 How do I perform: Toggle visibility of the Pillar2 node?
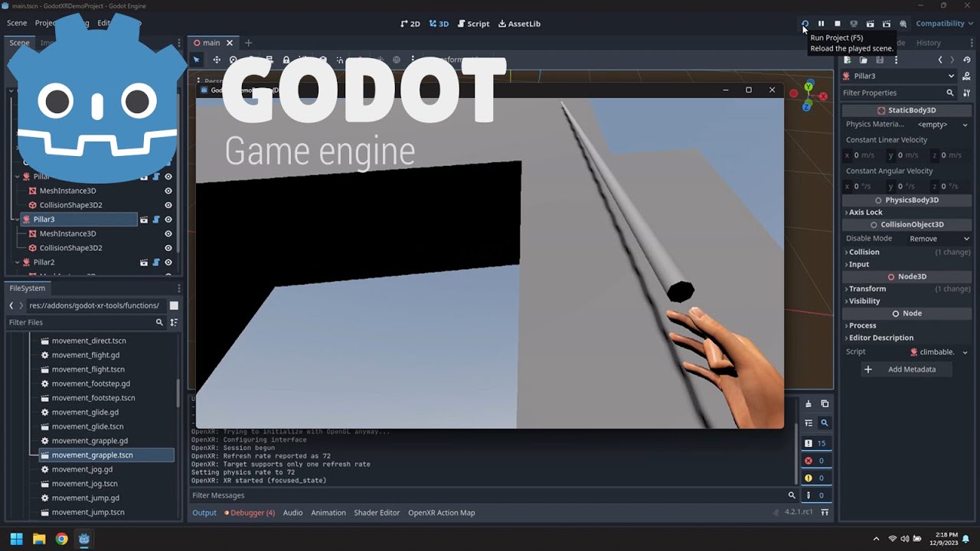tap(168, 262)
